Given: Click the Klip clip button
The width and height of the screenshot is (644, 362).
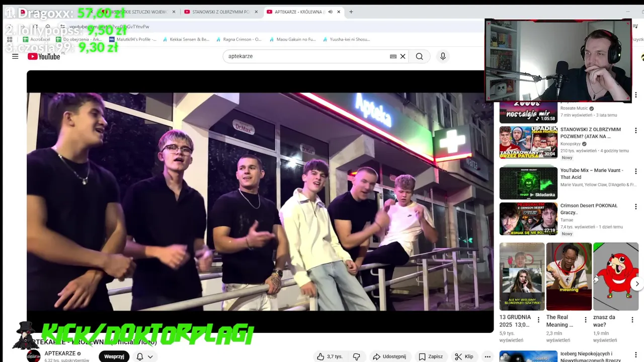Looking at the screenshot, I should click(464, 356).
